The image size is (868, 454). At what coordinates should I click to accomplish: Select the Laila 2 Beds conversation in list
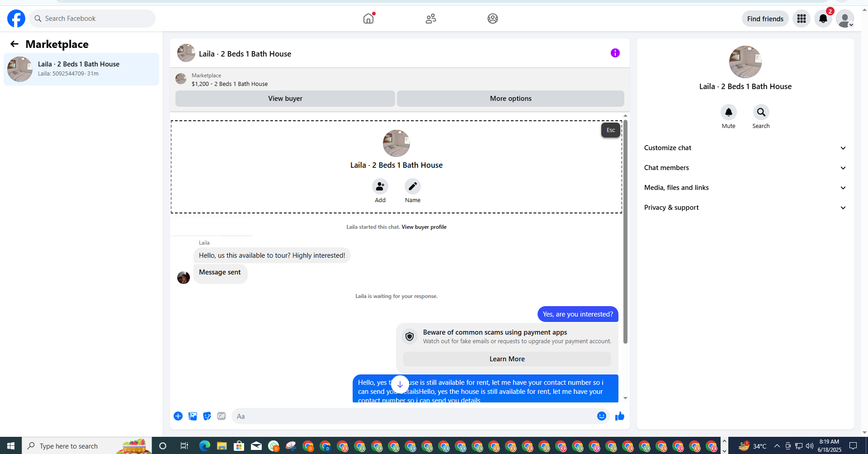click(x=81, y=69)
